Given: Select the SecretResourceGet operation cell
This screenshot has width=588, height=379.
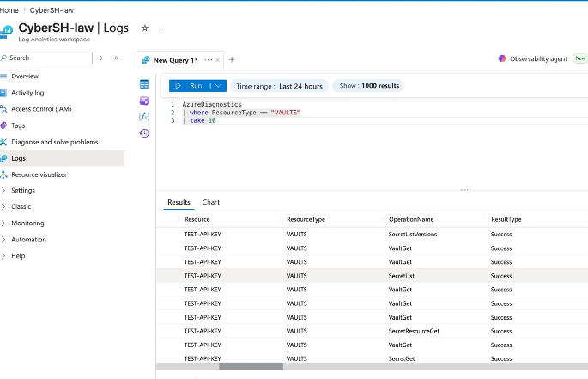Looking at the screenshot, I should pos(414,331).
